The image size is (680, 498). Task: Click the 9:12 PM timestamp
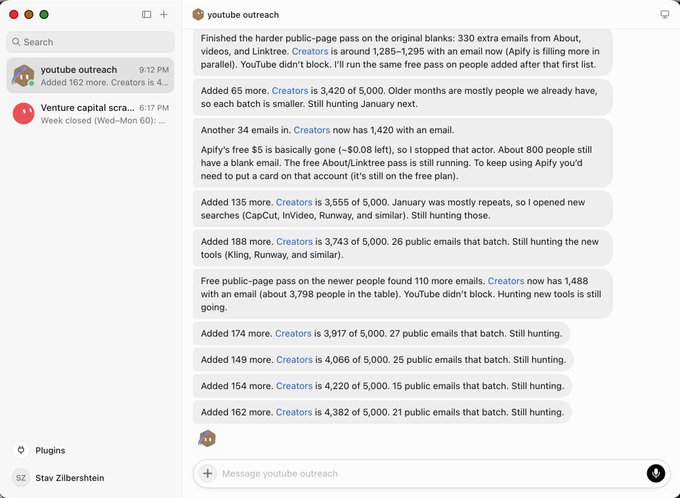(154, 70)
